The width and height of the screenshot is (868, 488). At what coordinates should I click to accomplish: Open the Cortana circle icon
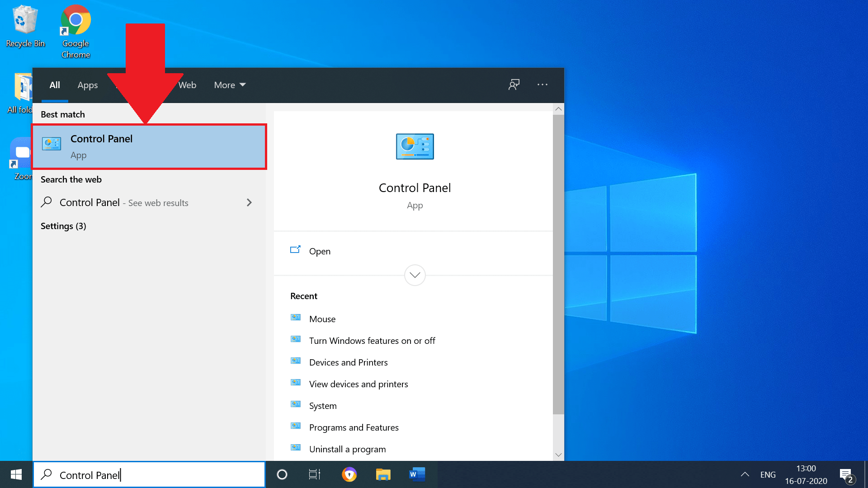[282, 474]
